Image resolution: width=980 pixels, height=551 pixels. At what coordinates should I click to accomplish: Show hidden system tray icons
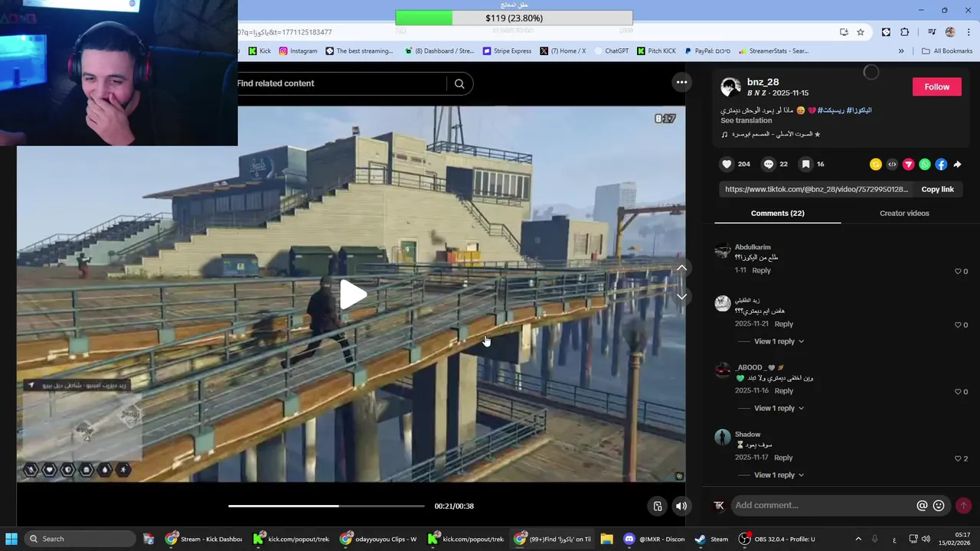click(857, 539)
